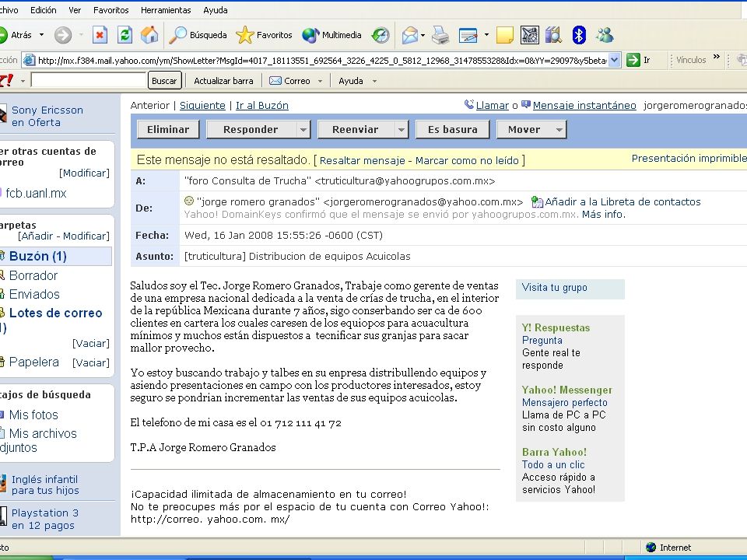This screenshot has height=560, width=747.
Task: Open the Correo dropdown on Yahoo toolbar
Action: (x=320, y=82)
